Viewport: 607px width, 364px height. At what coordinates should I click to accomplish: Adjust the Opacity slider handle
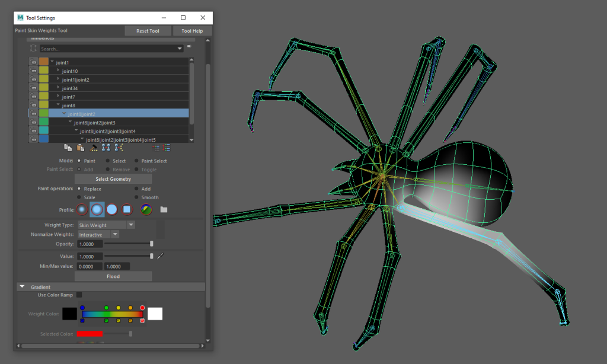pyautogui.click(x=151, y=244)
